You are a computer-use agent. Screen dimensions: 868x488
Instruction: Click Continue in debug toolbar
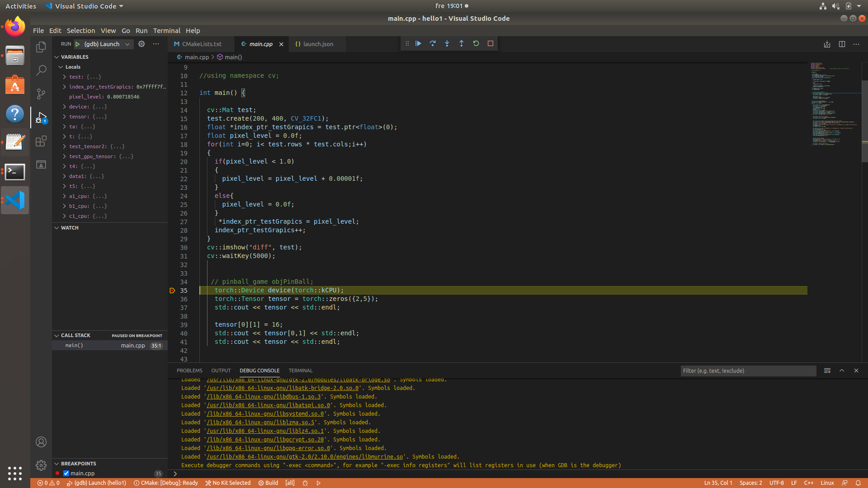click(x=418, y=43)
